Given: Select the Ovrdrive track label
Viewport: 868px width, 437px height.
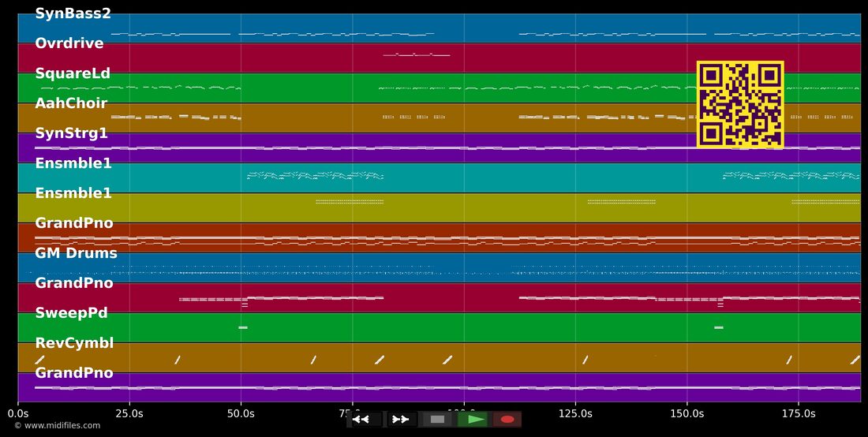Looking at the screenshot, I should [x=69, y=43].
